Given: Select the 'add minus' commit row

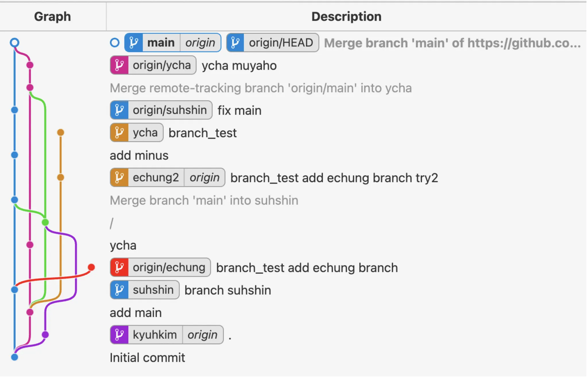Looking at the screenshot, I should coord(139,155).
